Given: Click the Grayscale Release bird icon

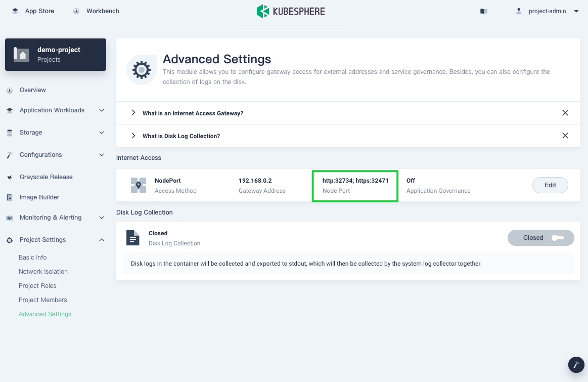Looking at the screenshot, I should [x=10, y=177].
